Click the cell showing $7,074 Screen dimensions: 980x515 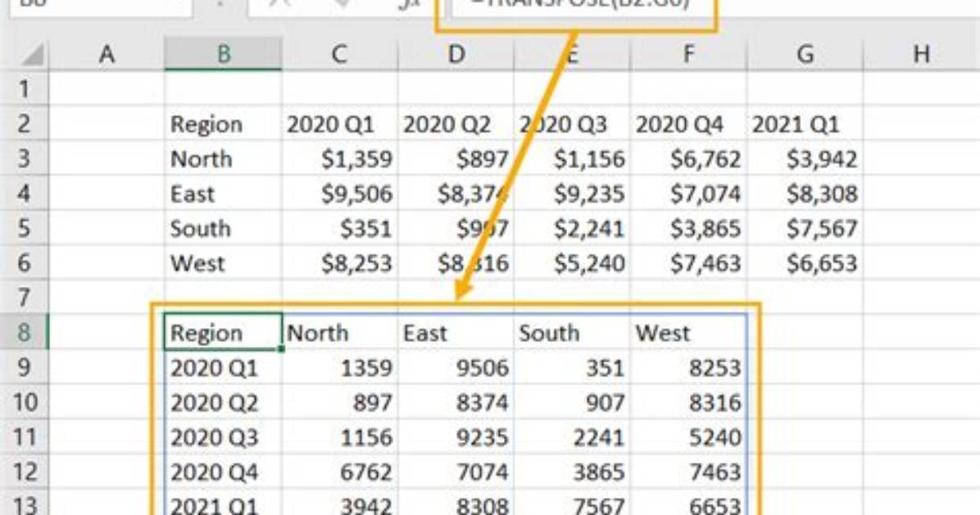click(x=688, y=194)
